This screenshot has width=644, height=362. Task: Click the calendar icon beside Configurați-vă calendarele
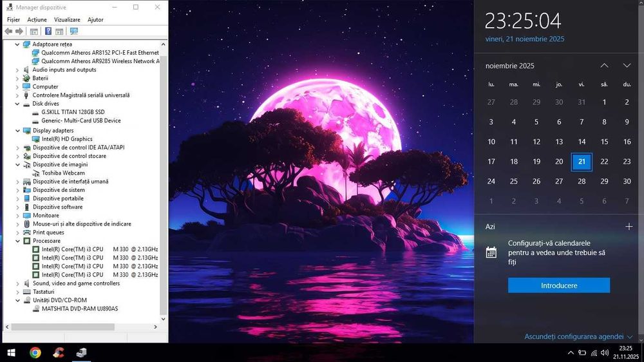(x=491, y=252)
